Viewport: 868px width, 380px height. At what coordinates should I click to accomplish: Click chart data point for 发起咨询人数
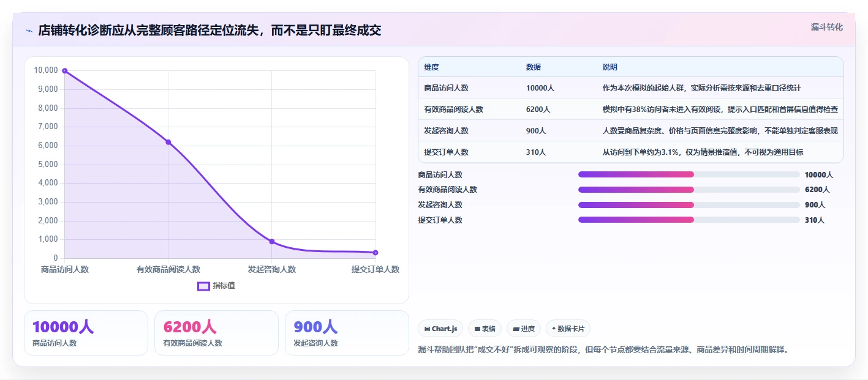tap(272, 241)
